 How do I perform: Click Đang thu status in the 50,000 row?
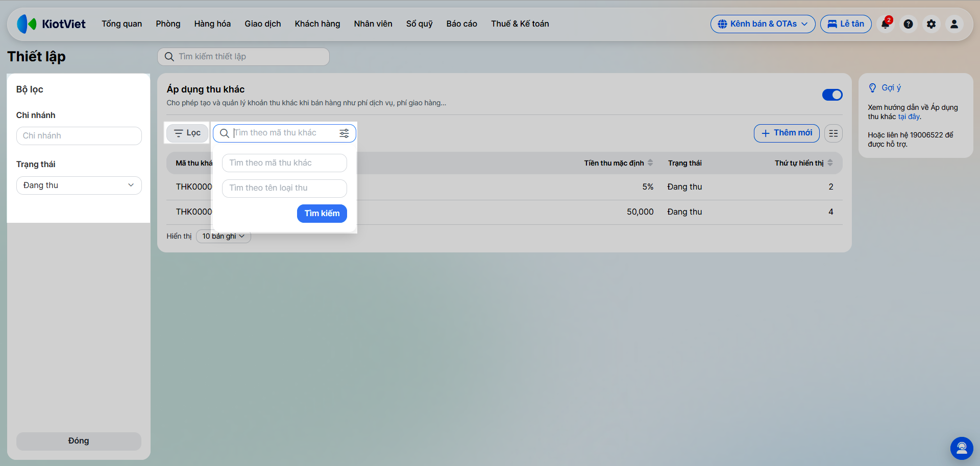tap(684, 212)
